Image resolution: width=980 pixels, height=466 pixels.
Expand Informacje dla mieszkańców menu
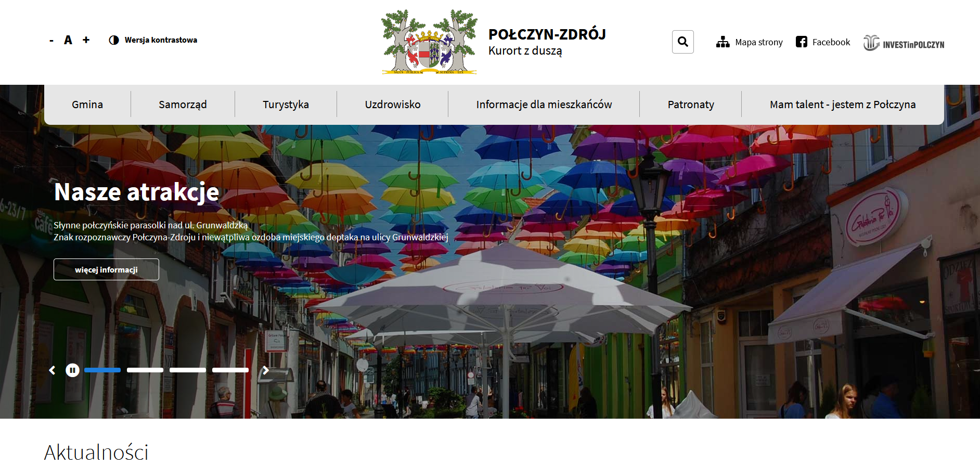point(544,105)
